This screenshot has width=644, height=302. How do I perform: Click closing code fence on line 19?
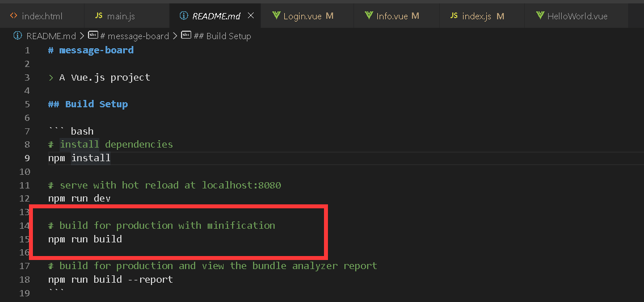click(56, 292)
